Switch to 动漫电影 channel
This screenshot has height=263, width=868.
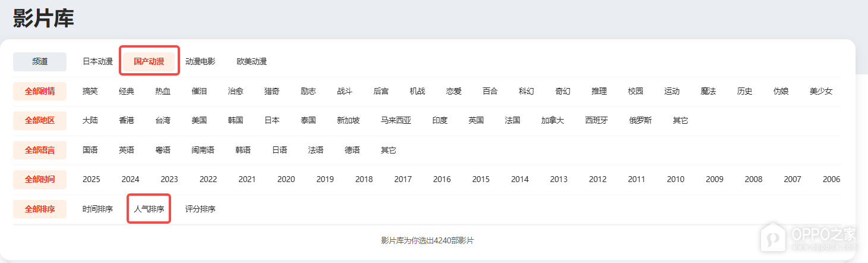pos(200,61)
